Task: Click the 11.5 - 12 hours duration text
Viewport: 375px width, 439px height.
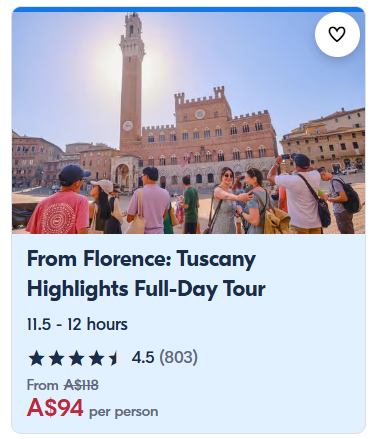Action: 77,324
